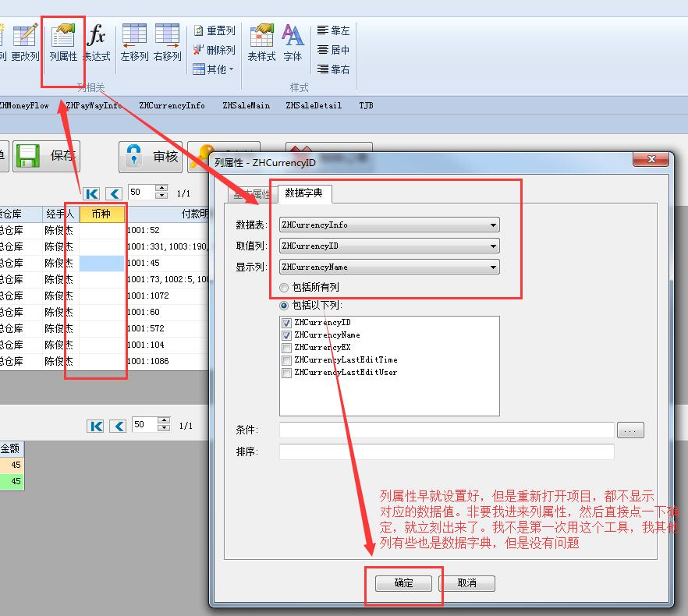Uncheck the ZHCurrencyName checkbox

pos(287,335)
